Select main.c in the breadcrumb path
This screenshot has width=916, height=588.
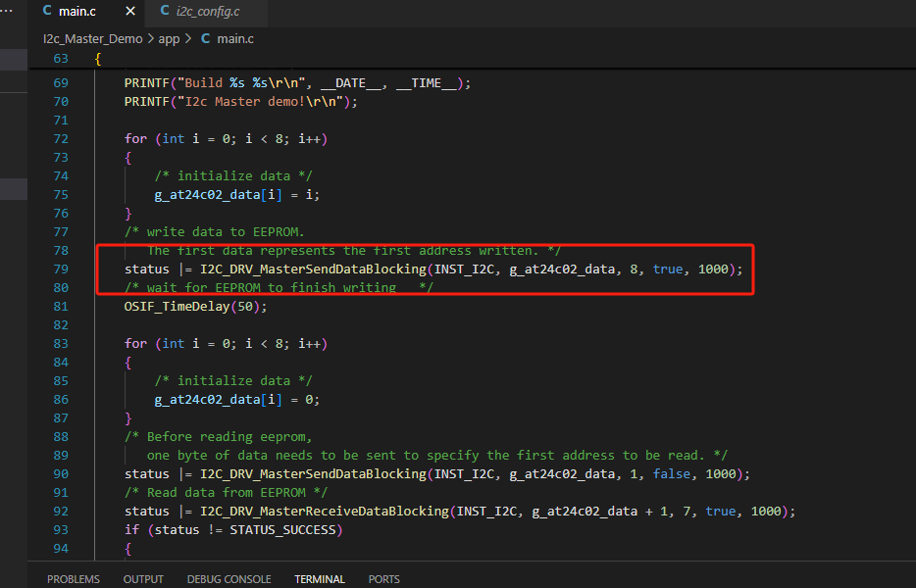234,38
